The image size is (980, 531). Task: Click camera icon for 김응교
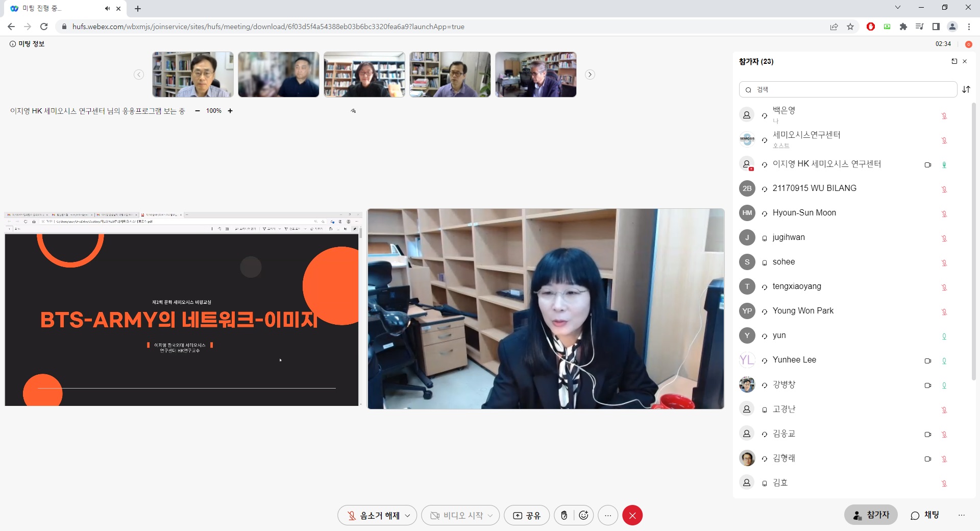(x=928, y=435)
